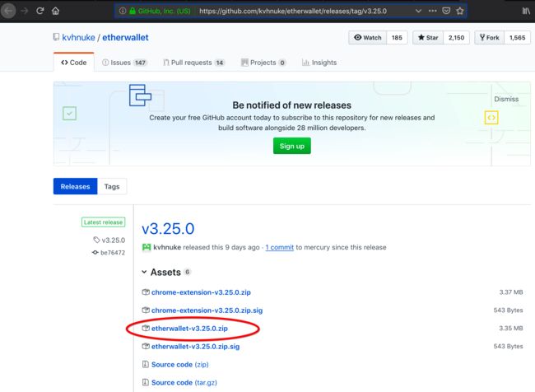535x392 pixels.
Task: View the 1,565 forks count
Action: 517,38
